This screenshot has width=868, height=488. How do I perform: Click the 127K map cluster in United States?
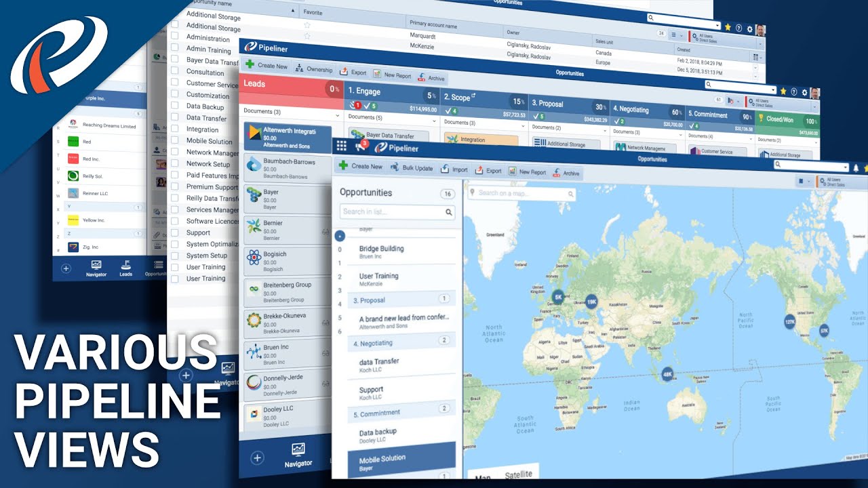[790, 322]
